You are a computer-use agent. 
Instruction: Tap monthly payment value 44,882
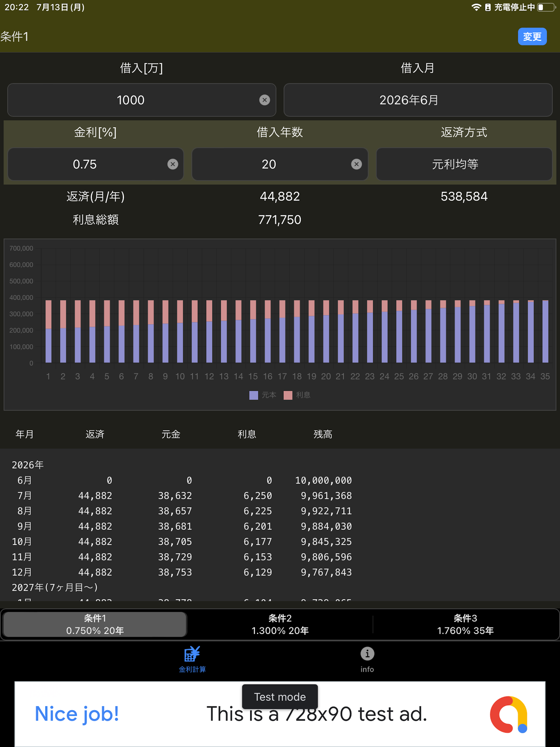tap(280, 197)
